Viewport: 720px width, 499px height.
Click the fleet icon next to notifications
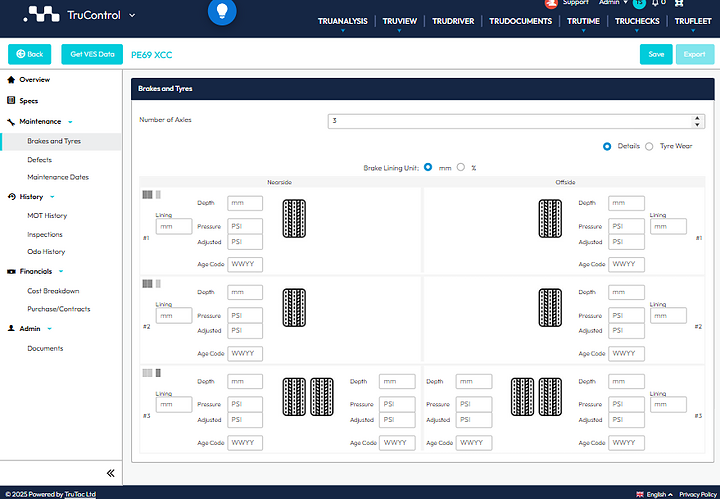coord(679,3)
